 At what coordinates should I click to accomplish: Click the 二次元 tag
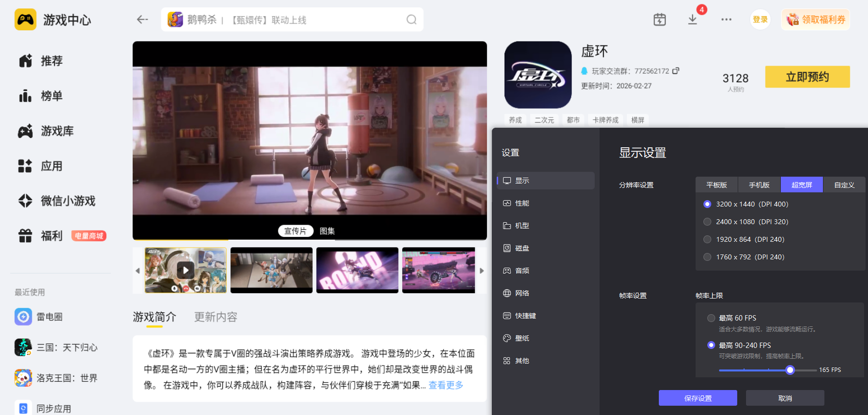tap(544, 120)
